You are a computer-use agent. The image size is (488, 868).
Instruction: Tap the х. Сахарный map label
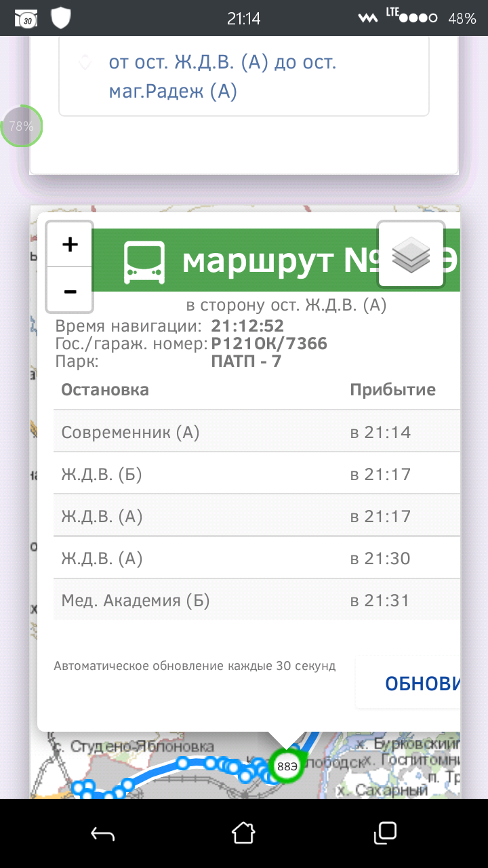pyautogui.click(x=383, y=790)
